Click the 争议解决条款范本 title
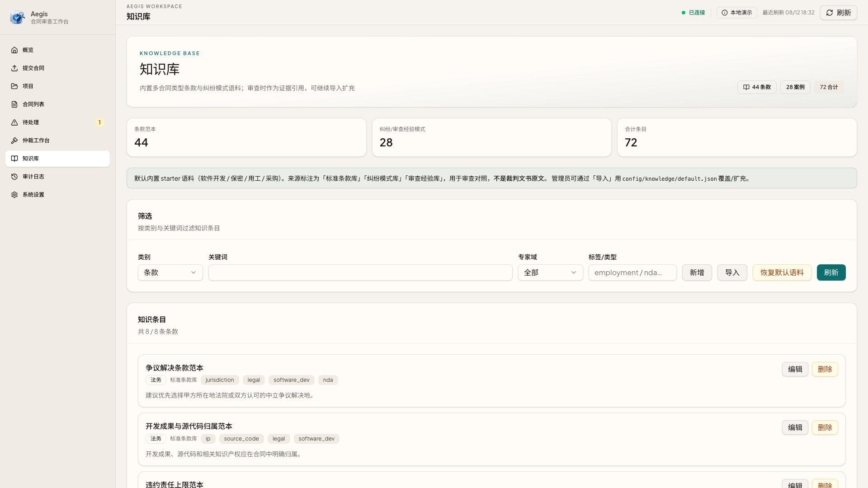This screenshot has width=868, height=488. point(175,368)
